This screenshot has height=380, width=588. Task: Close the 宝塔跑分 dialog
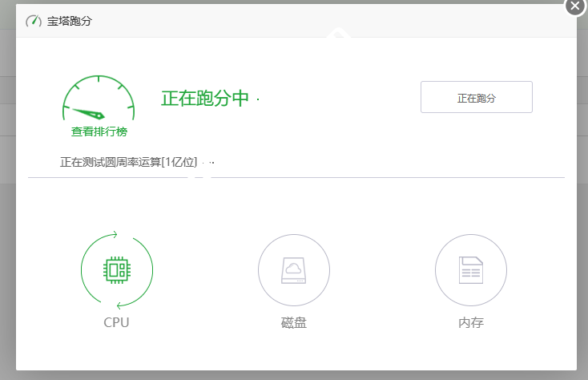pyautogui.click(x=574, y=6)
